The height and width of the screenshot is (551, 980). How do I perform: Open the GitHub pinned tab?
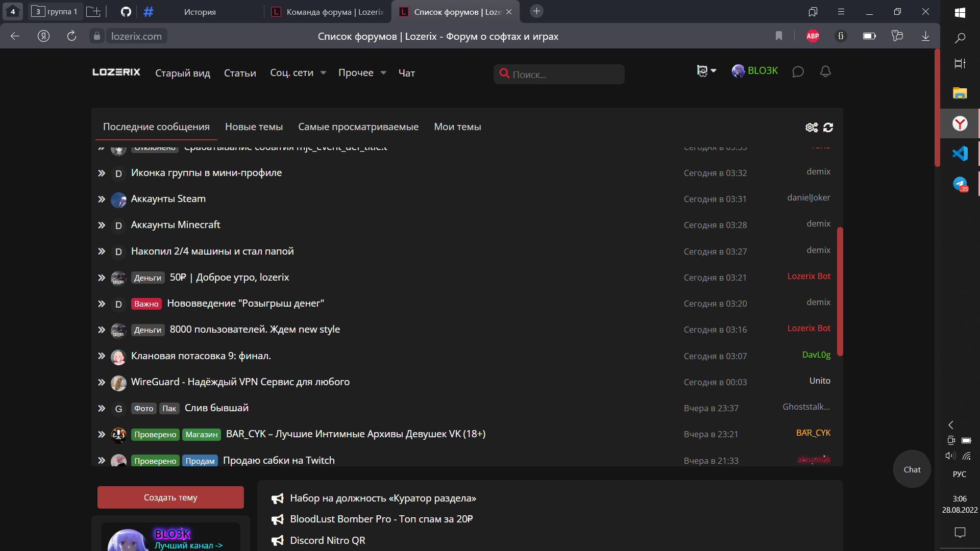pos(126,11)
